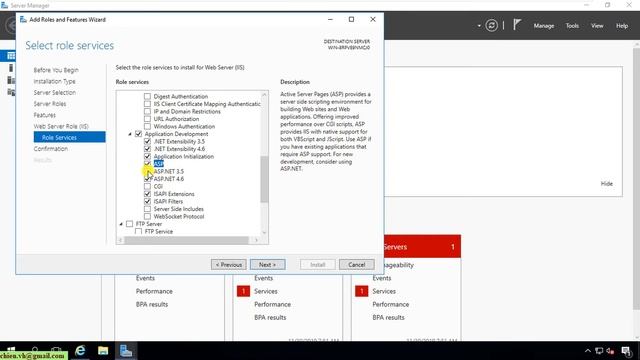Open All Servers icon in Server Manager sidebar

click(11, 80)
